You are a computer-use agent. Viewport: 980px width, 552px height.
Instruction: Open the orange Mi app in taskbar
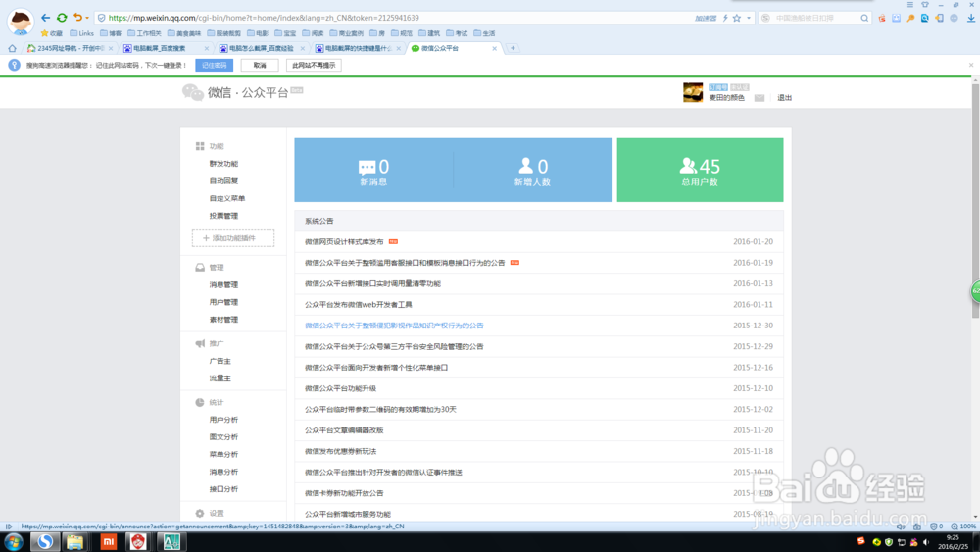click(109, 542)
